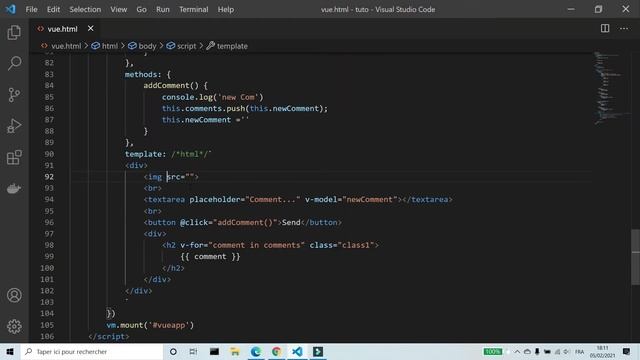Click the taskbar clock and date

(x=602, y=351)
